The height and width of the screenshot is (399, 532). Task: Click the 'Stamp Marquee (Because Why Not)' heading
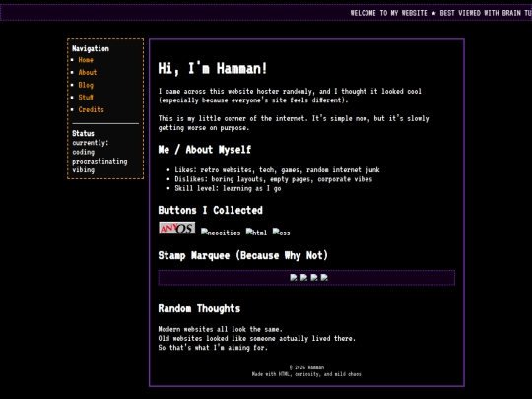pos(243,255)
